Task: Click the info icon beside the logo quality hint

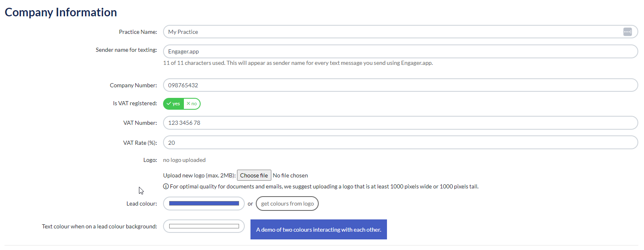Action: click(166, 186)
